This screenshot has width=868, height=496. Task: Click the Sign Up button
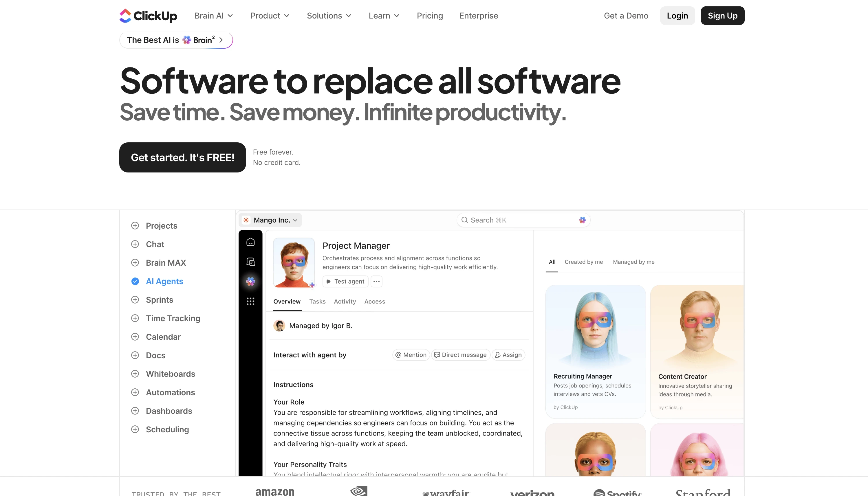[722, 16]
